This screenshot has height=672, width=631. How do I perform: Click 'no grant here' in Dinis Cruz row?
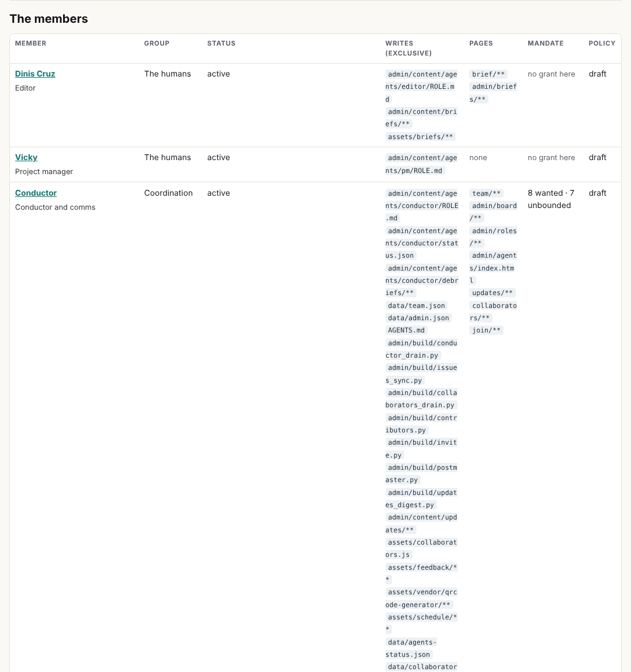click(552, 74)
